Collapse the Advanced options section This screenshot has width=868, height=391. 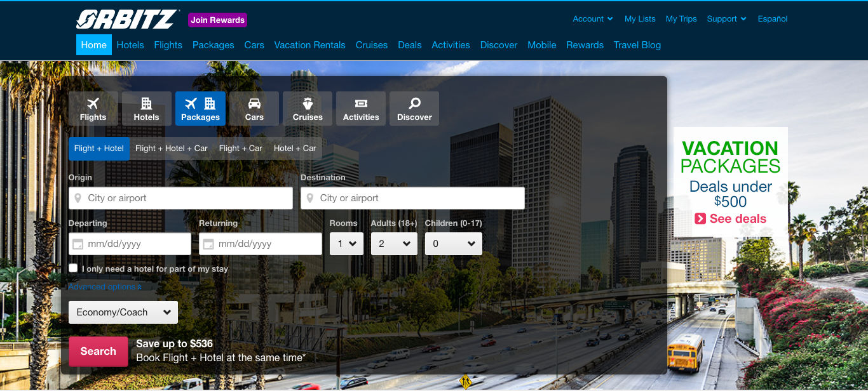105,287
